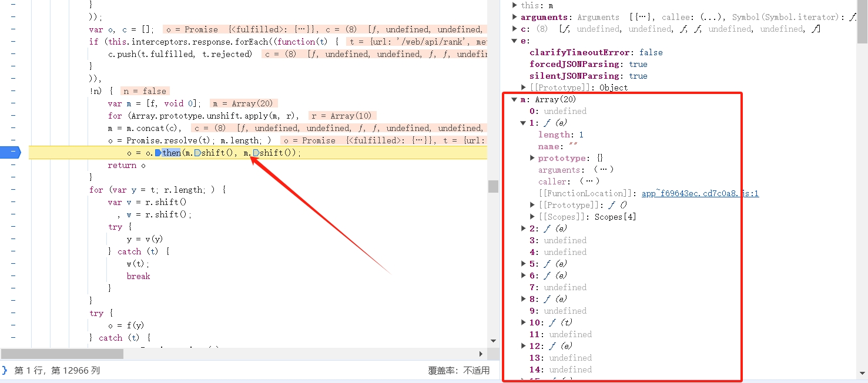868x383 pixels.
Task: Click the '覆盖率: 不适用' coverage status
Action: (458, 370)
